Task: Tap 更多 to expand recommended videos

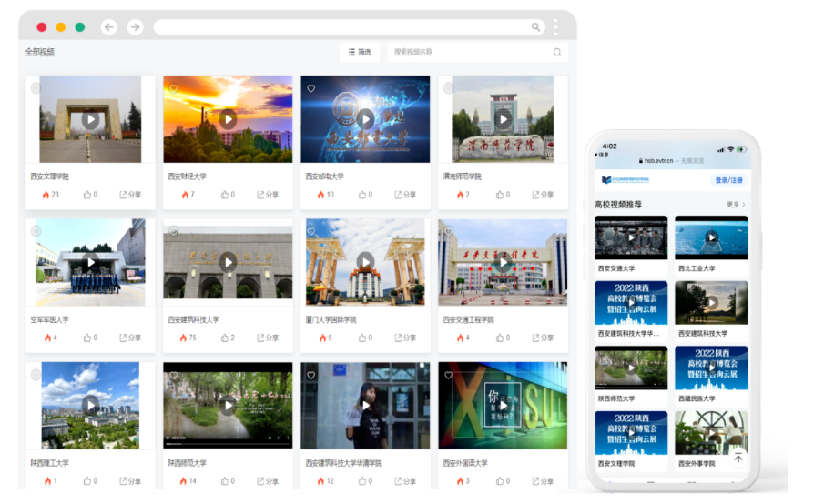Action: tap(736, 204)
